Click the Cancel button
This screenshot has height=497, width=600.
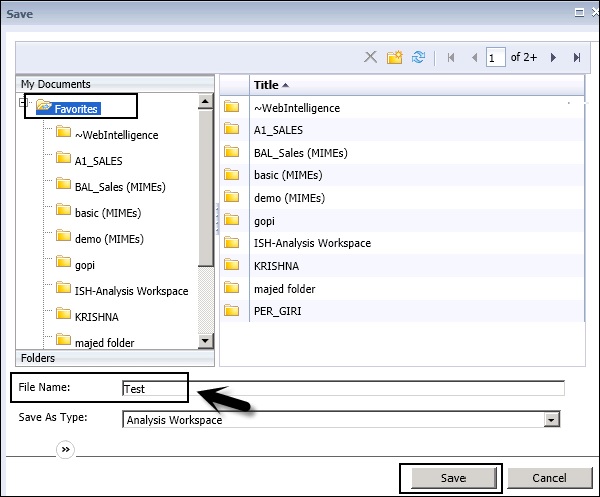tap(549, 478)
